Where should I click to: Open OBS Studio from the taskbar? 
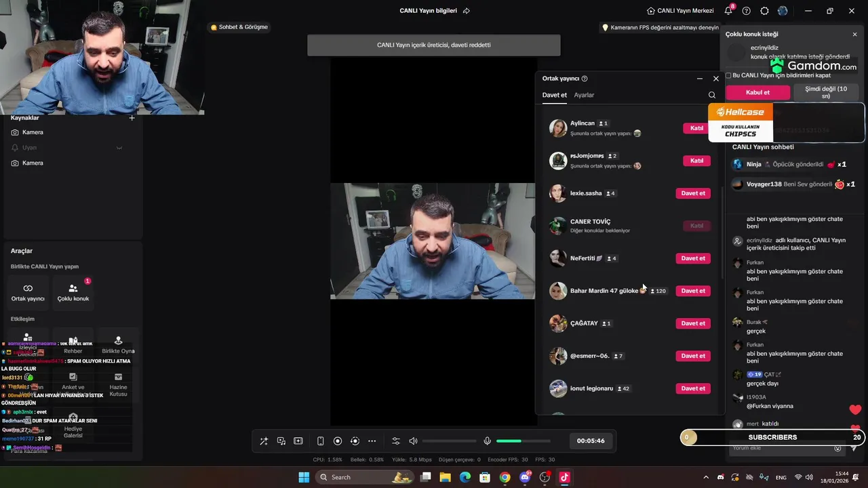point(545,477)
